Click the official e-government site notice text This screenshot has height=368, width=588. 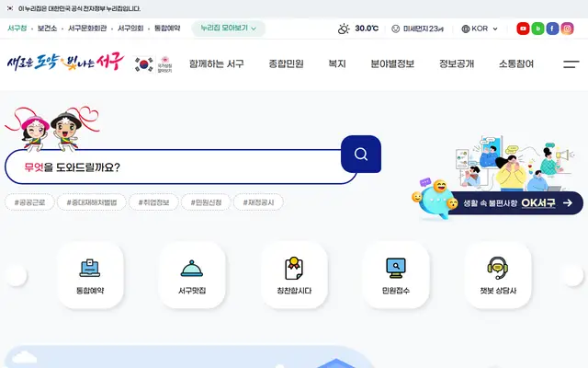[79, 8]
